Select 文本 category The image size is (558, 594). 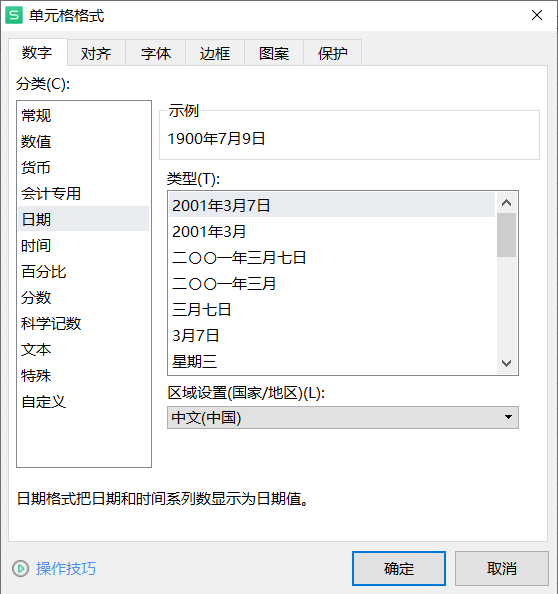pyautogui.click(x=84, y=349)
